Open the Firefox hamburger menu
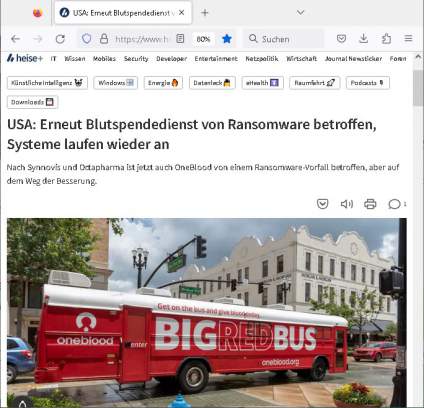The width and height of the screenshot is (424, 408). click(x=408, y=39)
